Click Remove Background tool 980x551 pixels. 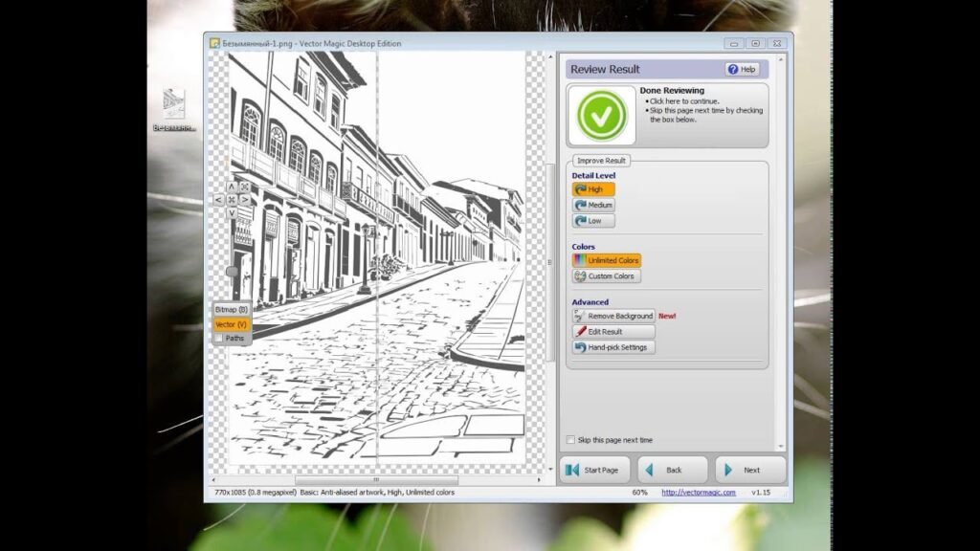(x=613, y=316)
